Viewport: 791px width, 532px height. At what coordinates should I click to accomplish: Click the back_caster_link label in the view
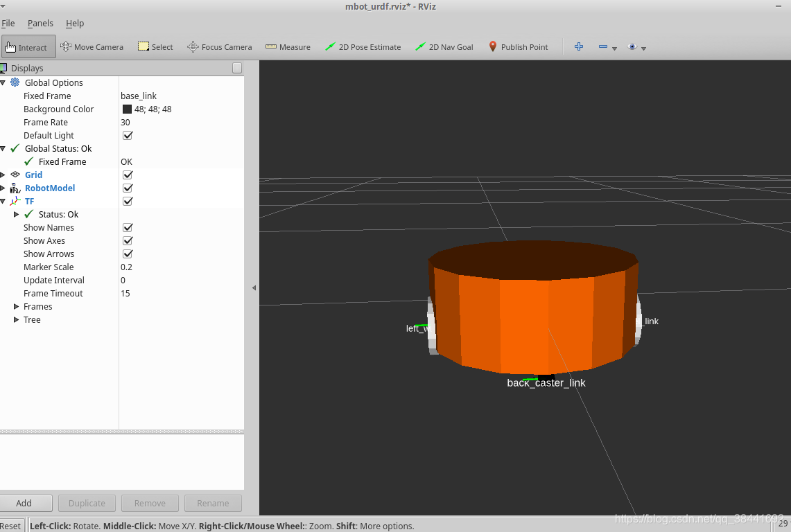(546, 383)
